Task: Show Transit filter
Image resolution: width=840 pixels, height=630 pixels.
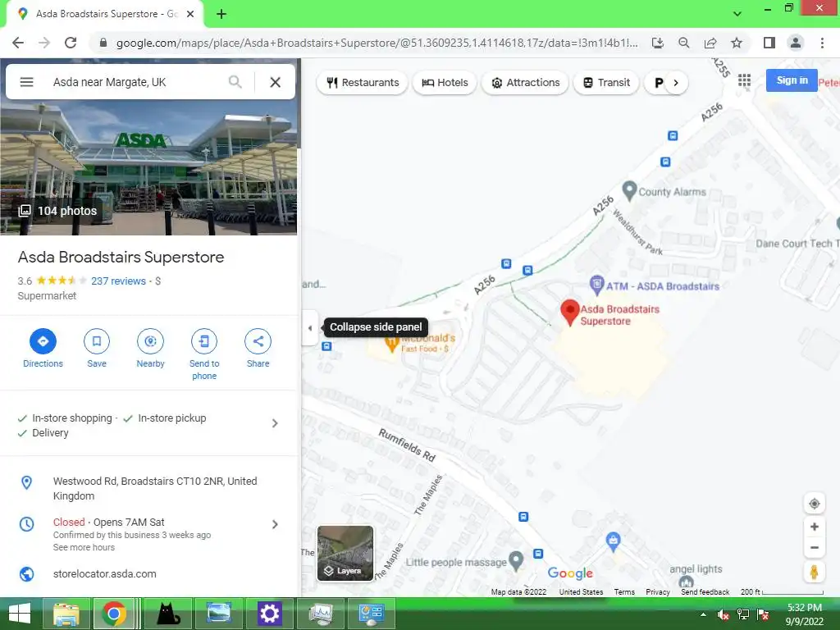Action: (x=606, y=83)
